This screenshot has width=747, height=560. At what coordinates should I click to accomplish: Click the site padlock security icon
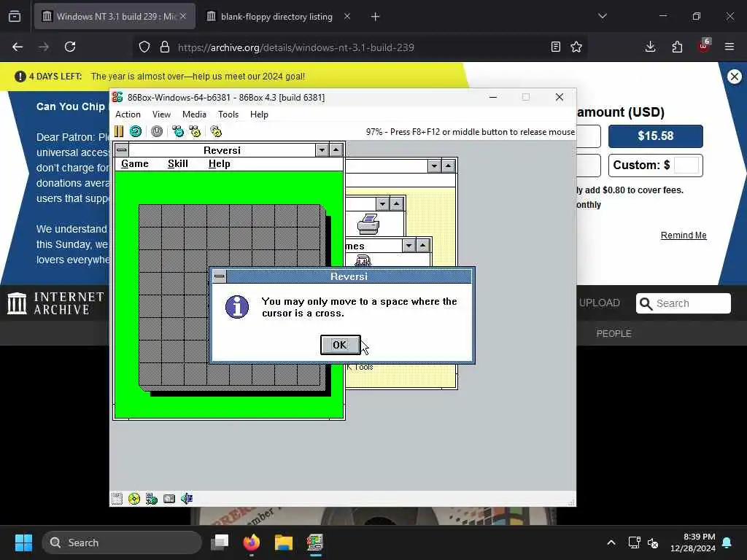pos(165,47)
